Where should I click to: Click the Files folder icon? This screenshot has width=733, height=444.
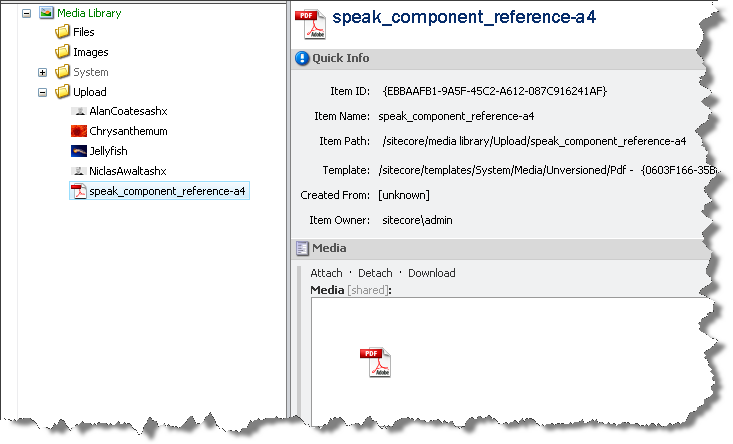pos(62,32)
